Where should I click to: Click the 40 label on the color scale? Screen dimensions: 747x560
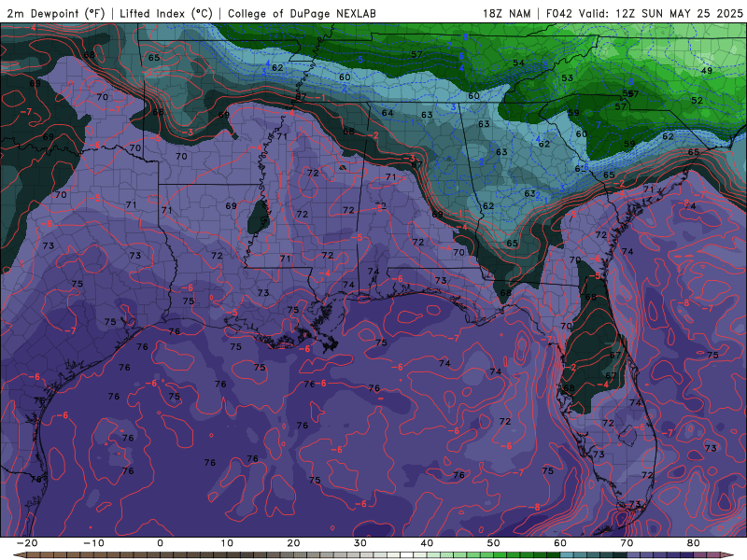pos(427,543)
